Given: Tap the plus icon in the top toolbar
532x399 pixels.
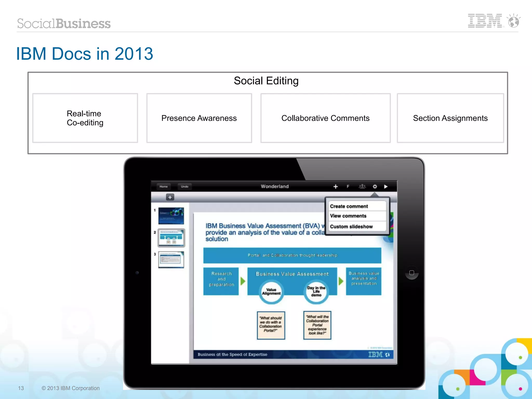Looking at the screenshot, I should click(x=336, y=186).
